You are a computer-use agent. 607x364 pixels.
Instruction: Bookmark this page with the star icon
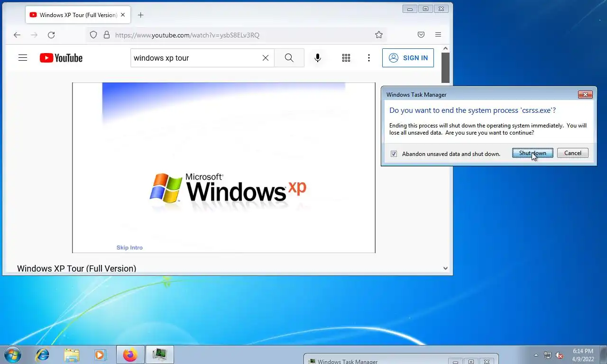pos(379,35)
